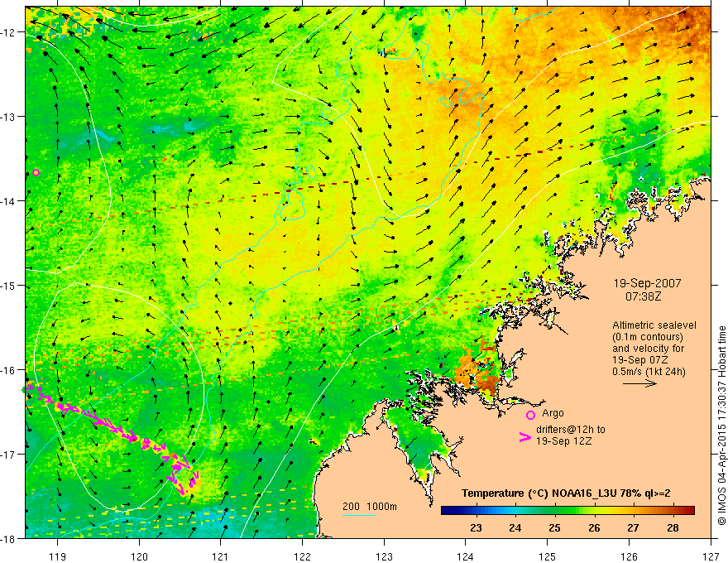Click longitude axis label '127'

(711, 556)
